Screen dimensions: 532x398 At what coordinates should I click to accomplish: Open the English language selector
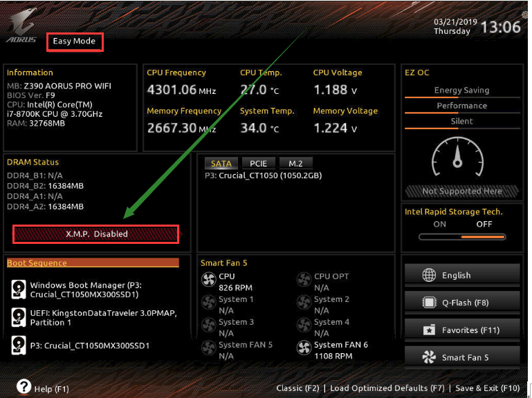(x=461, y=275)
